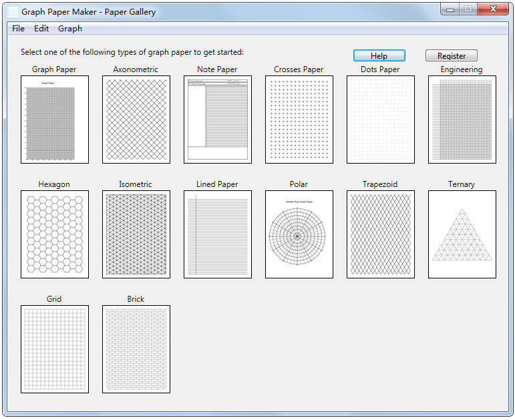Click the "Isometric" label text
515x420 pixels.
pyautogui.click(x=136, y=184)
